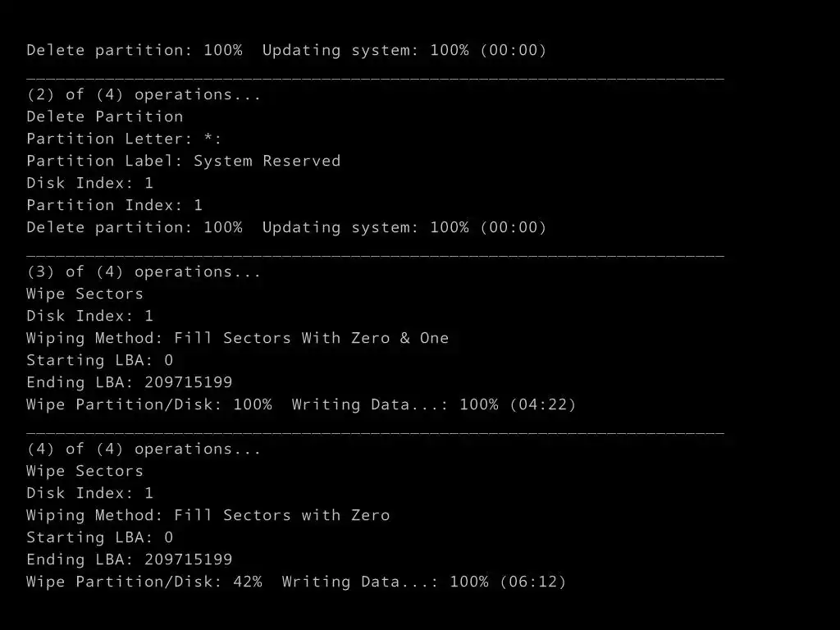840x630 pixels.
Task: Click the wipe progress showing 04:22 elapsed
Action: click(301, 404)
